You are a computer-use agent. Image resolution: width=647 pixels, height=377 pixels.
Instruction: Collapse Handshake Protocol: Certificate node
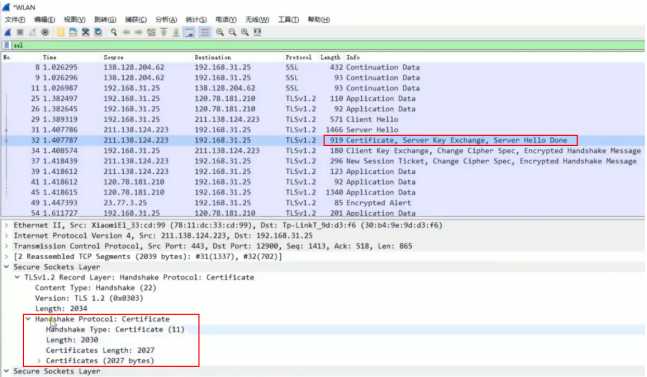(28, 319)
